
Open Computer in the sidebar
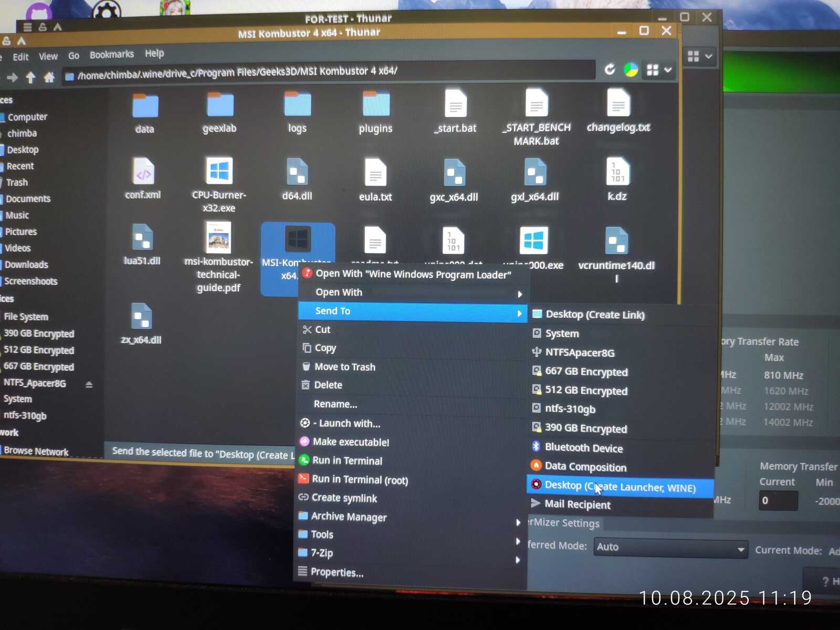coord(27,117)
